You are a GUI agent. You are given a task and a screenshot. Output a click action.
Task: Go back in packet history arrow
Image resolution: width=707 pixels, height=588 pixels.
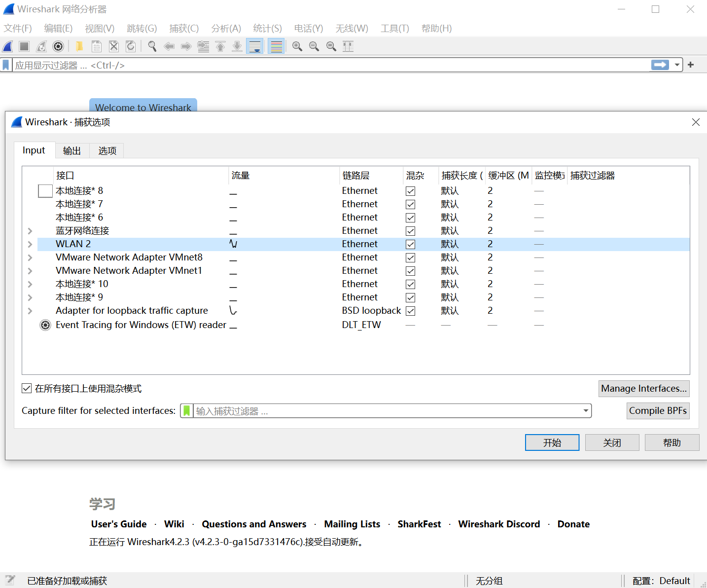coord(169,46)
